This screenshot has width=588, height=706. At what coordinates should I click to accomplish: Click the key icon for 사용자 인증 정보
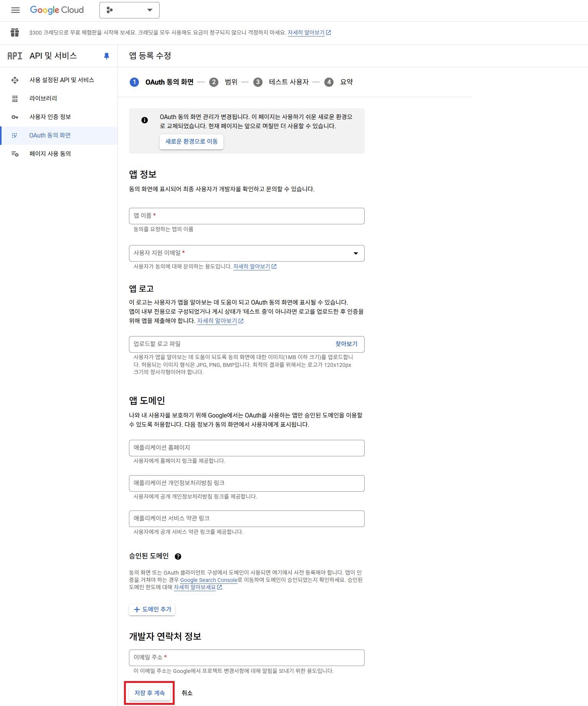tap(15, 117)
